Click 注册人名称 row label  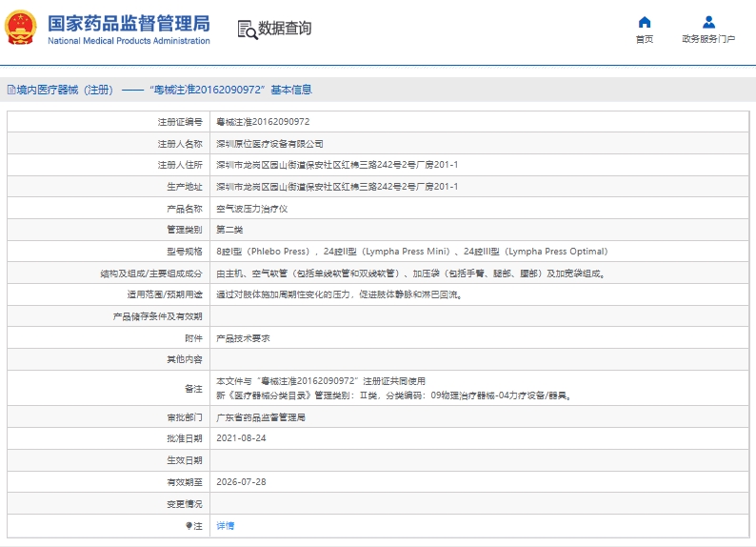[180, 144]
